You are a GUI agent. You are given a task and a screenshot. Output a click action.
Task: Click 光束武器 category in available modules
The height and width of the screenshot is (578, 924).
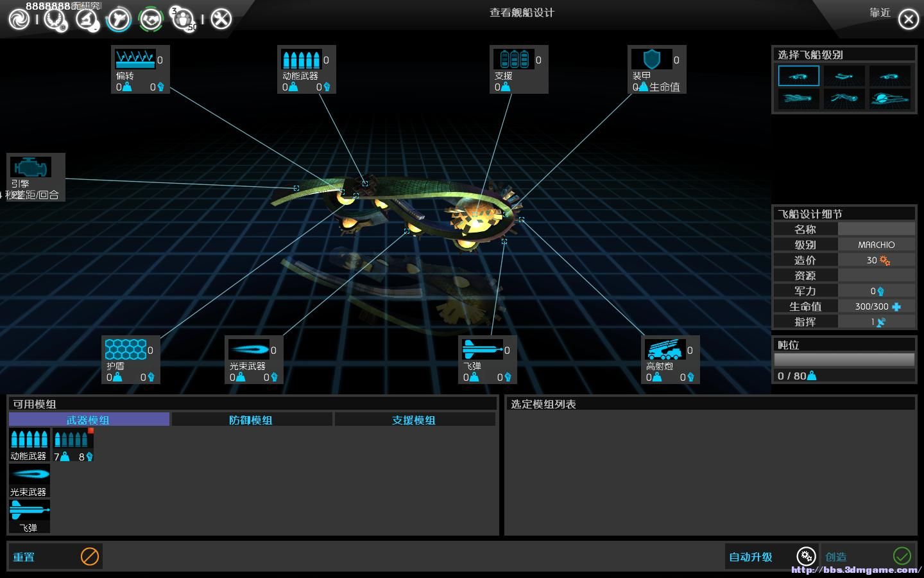point(29,480)
